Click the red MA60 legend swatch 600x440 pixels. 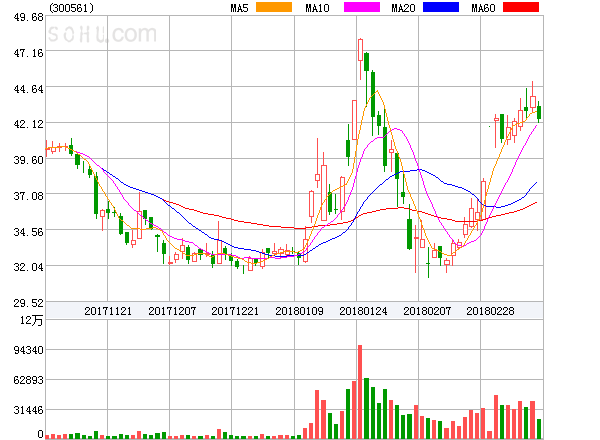pos(521,7)
